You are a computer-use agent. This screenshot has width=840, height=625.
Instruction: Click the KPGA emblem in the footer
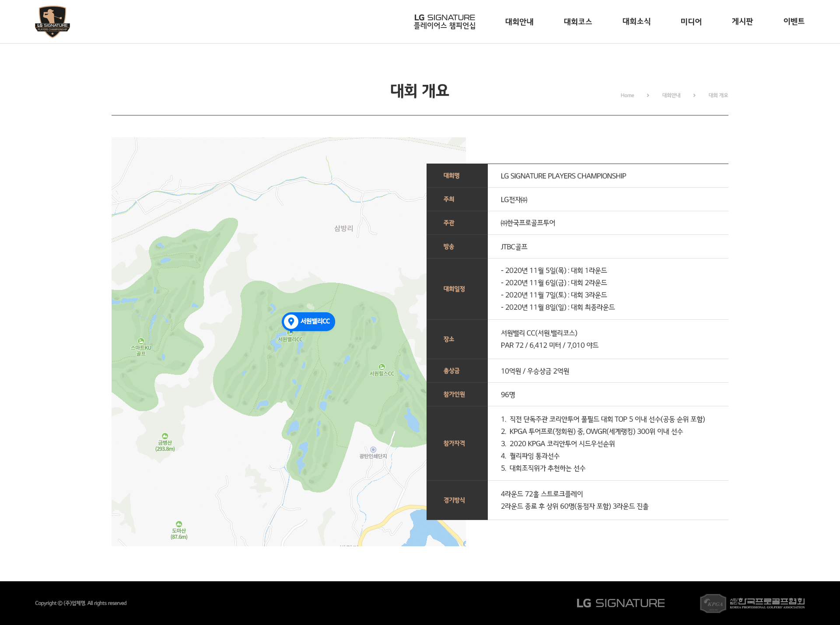(713, 603)
